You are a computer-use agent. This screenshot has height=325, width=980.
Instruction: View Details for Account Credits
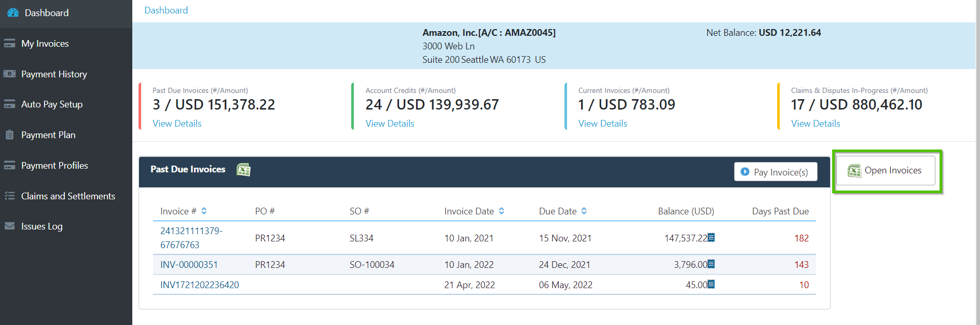pyautogui.click(x=390, y=124)
